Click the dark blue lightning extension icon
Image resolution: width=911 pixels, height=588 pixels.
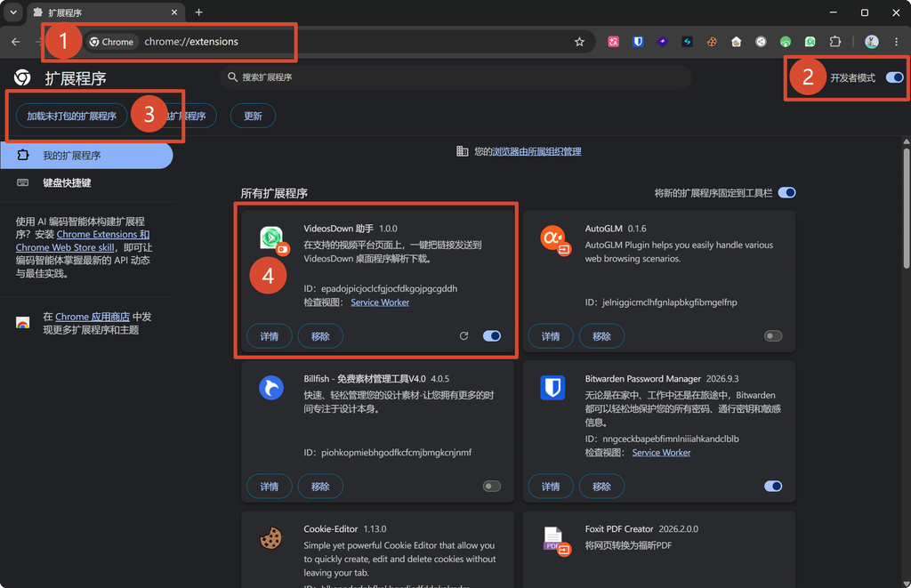coord(688,42)
